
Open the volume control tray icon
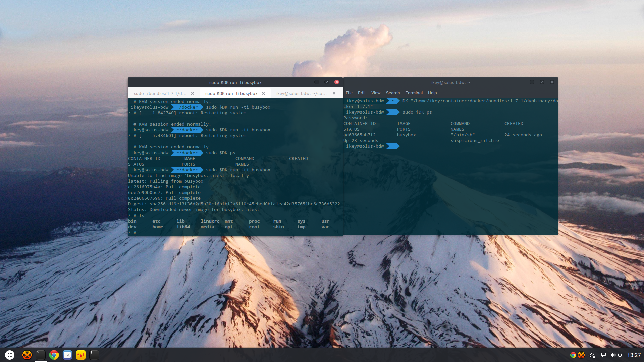click(x=613, y=355)
